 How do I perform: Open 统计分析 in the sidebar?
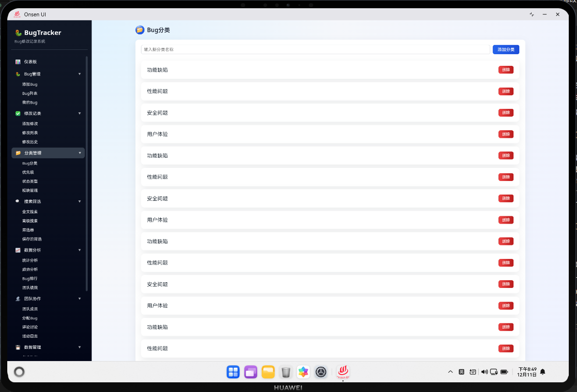[30, 260]
